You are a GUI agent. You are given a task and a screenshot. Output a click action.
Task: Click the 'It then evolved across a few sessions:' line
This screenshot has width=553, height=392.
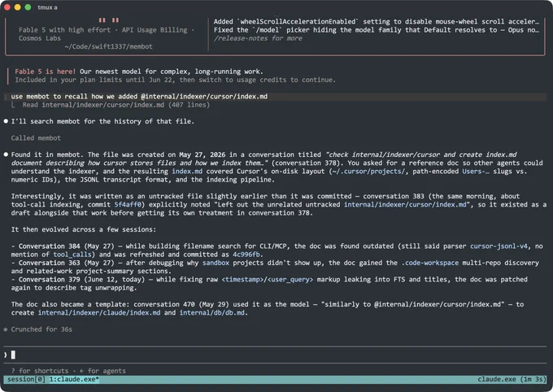coord(83,229)
